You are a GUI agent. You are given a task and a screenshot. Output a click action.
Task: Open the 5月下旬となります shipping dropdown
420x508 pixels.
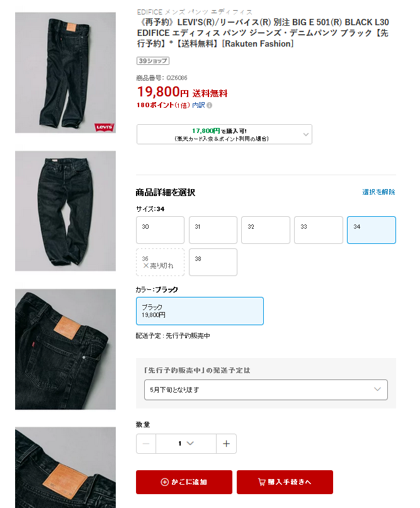point(266,390)
